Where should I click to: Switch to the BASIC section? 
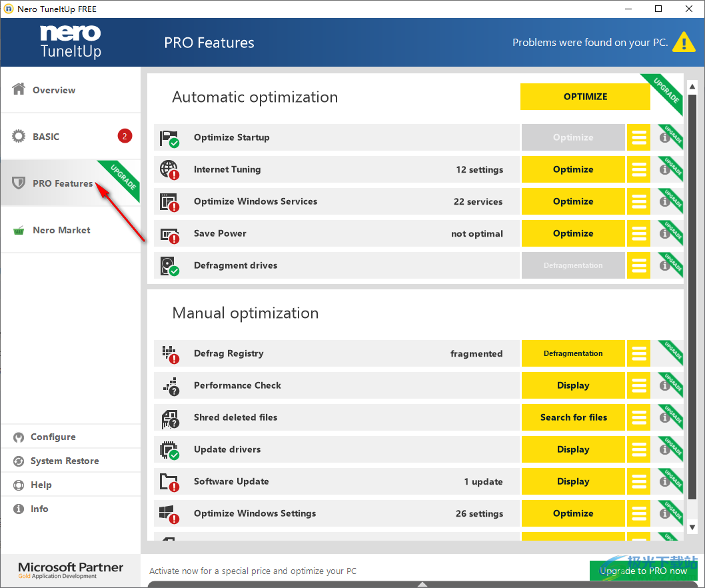click(x=71, y=136)
